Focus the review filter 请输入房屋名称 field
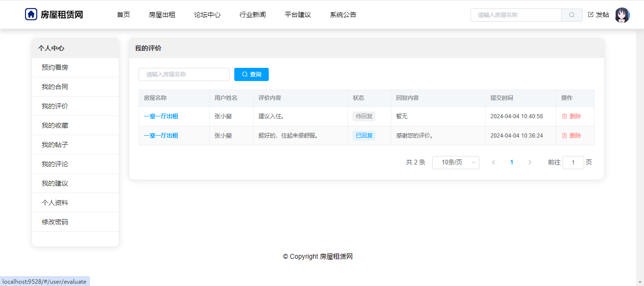Image resolution: width=644 pixels, height=286 pixels. (184, 74)
